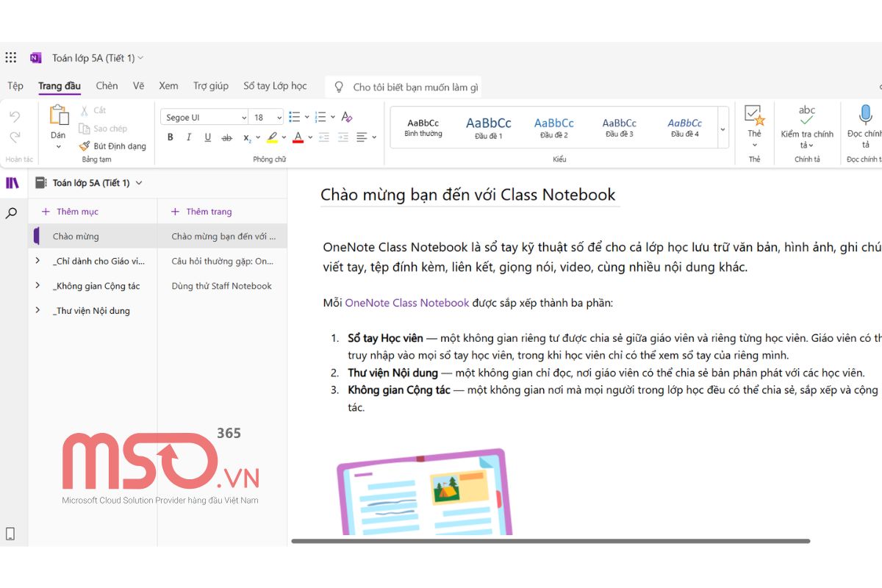Click the search magnifier icon in sidebar
This screenshot has height=588, width=882.
[12, 213]
